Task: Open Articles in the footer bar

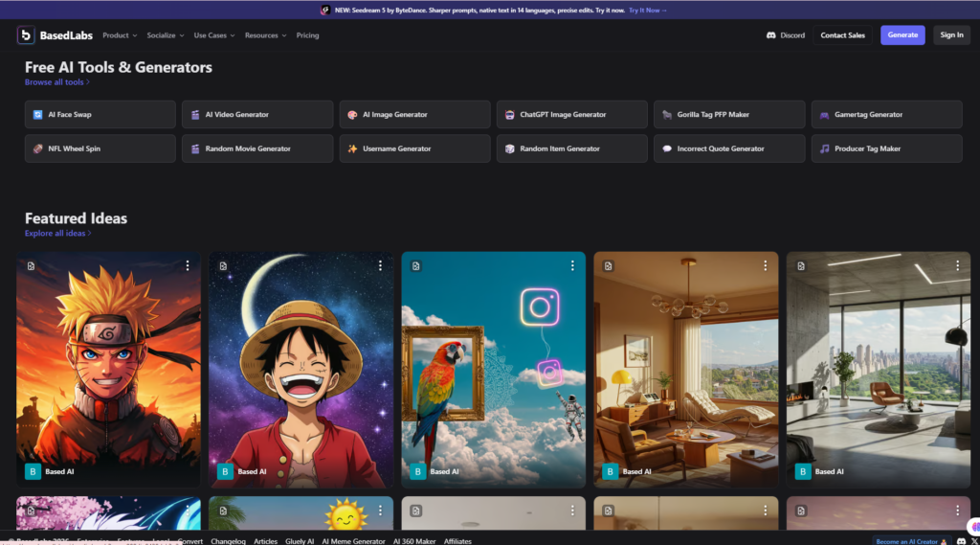Action: [266, 541]
